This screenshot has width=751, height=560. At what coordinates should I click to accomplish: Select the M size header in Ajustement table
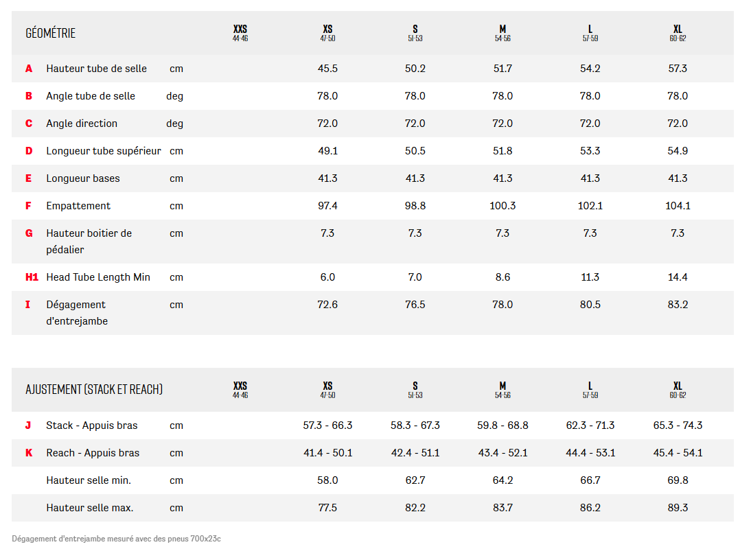pos(502,389)
